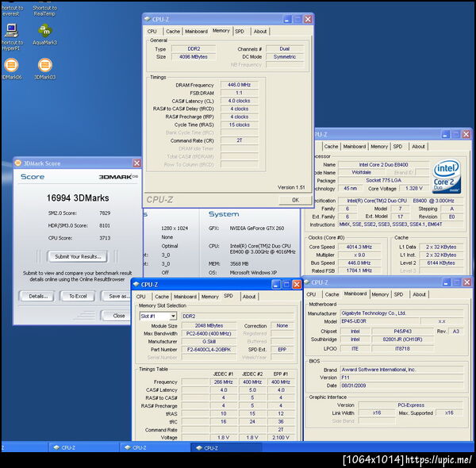
Task: Click Command Rate value 2T in Memory window
Action: [x=240, y=140]
